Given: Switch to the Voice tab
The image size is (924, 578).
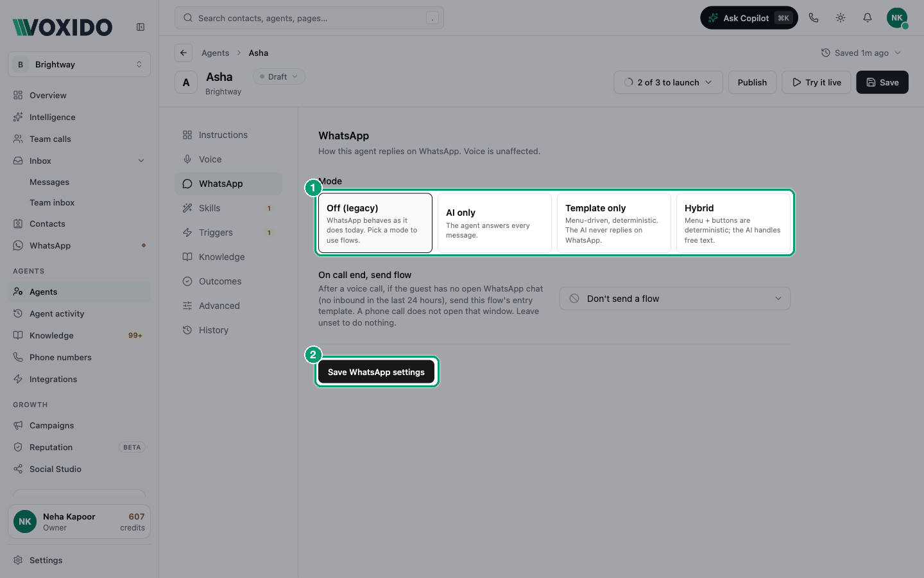Looking at the screenshot, I should 228,159.
